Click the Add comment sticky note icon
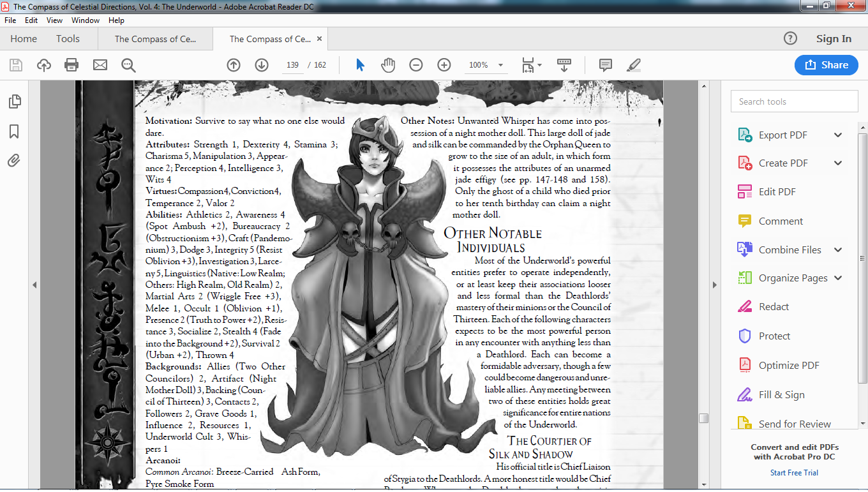Viewport: 868px width, 492px height. click(606, 65)
